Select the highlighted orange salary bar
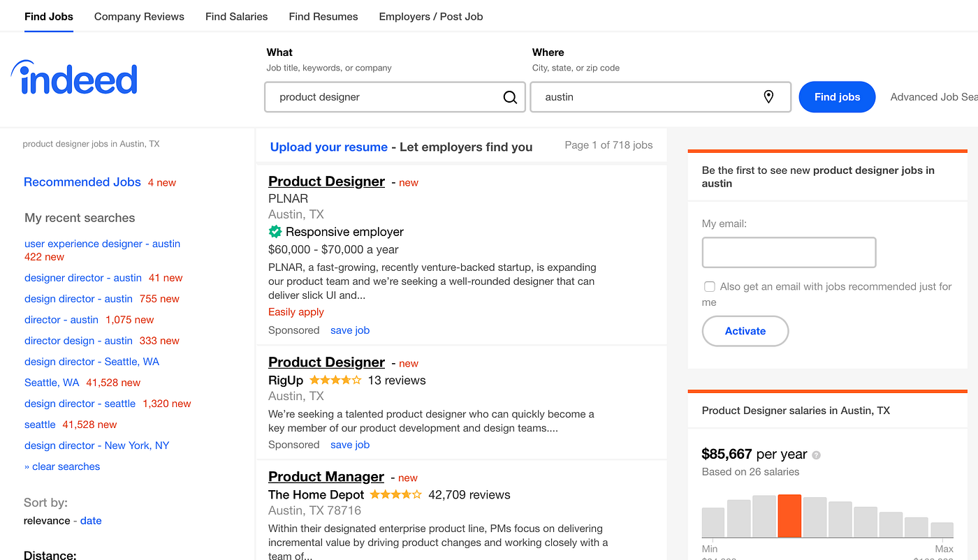 point(789,516)
